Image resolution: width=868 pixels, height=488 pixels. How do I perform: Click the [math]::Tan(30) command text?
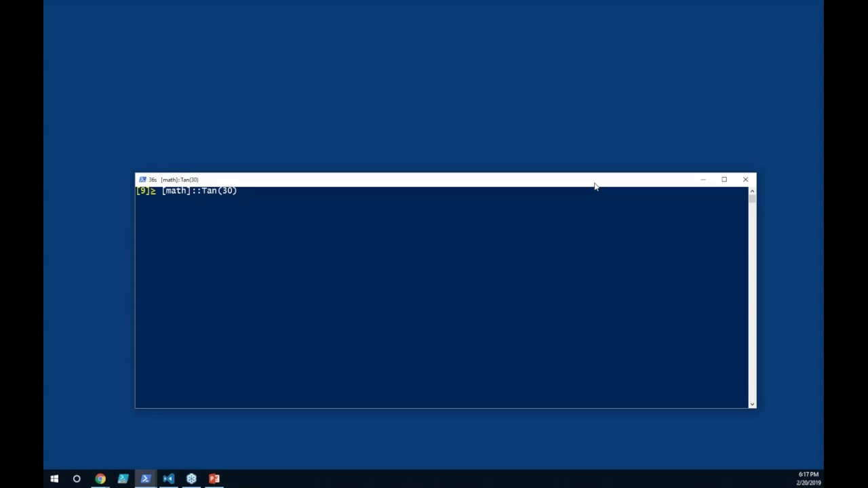coord(199,191)
